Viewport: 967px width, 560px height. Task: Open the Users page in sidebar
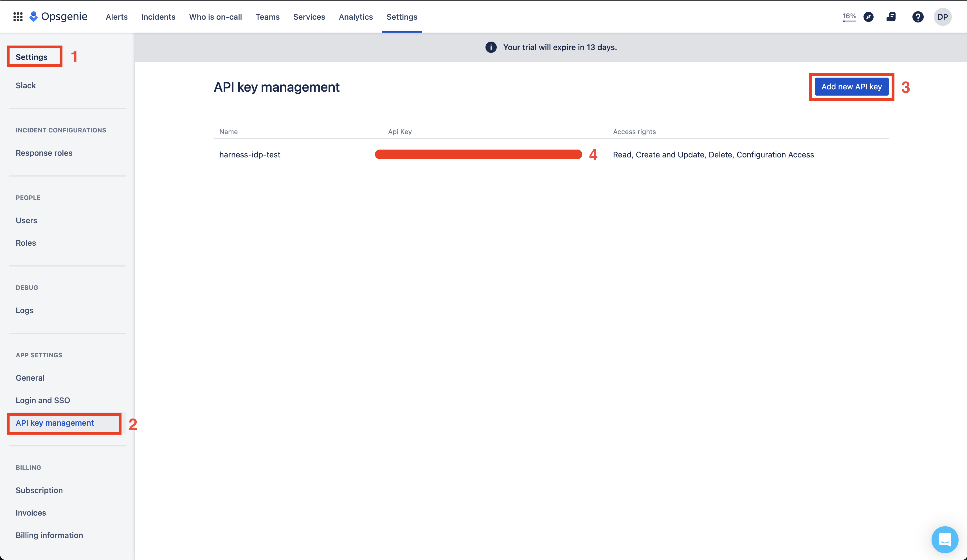[26, 220]
